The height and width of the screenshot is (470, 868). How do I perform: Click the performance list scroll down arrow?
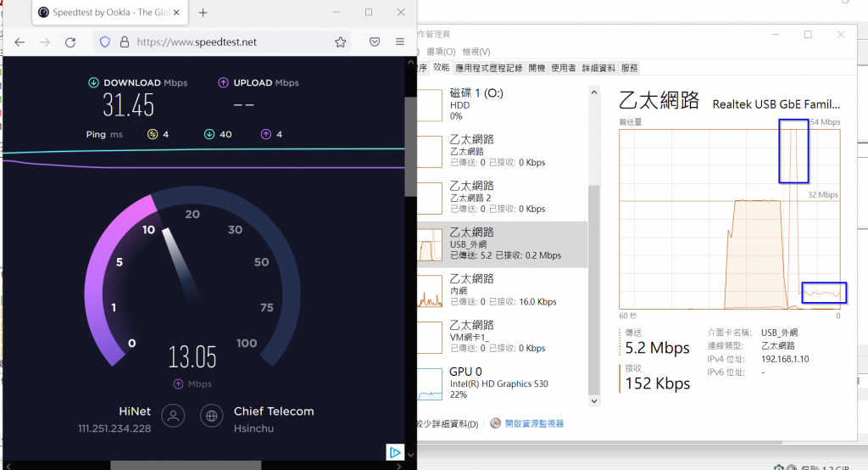594,401
